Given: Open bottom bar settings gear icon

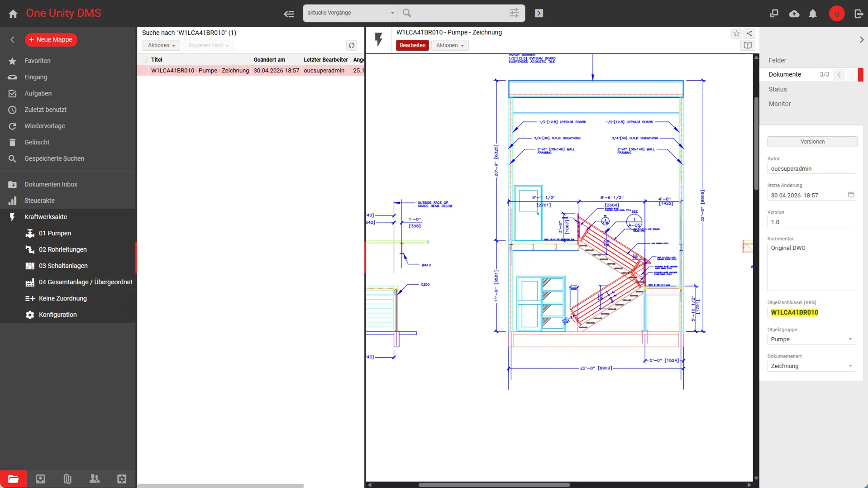Looking at the screenshot, I should click(122, 479).
